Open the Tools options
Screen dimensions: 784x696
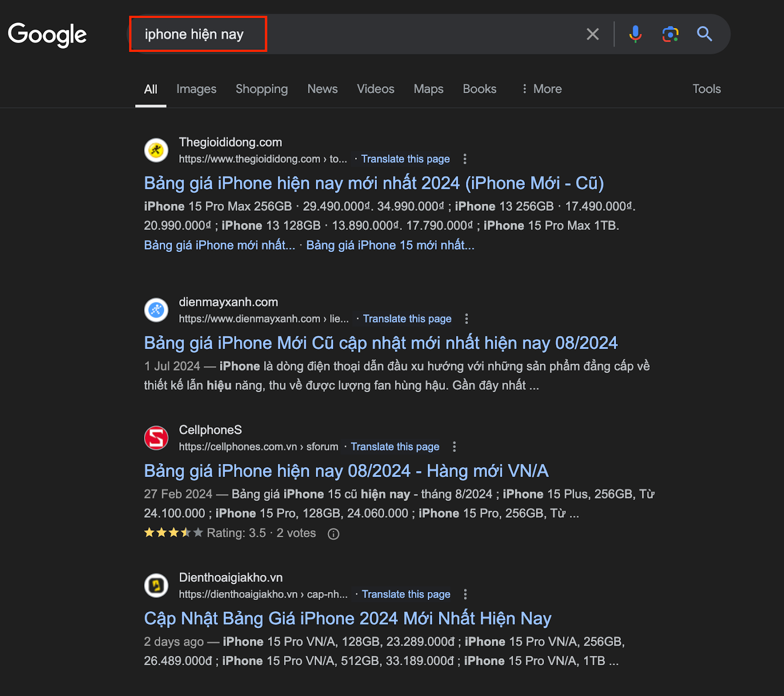pos(707,89)
